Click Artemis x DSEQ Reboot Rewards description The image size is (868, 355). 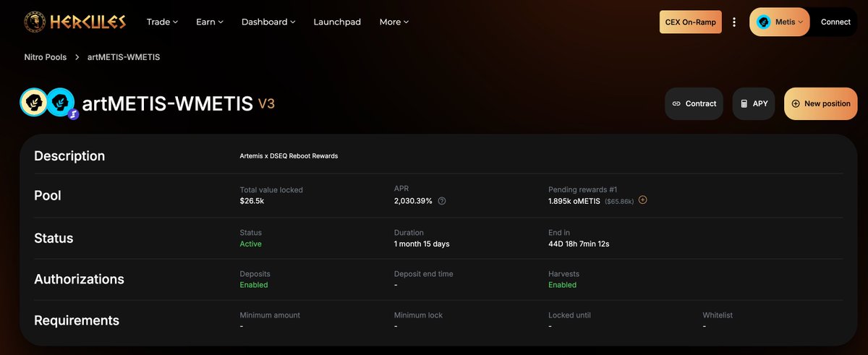[x=289, y=155]
